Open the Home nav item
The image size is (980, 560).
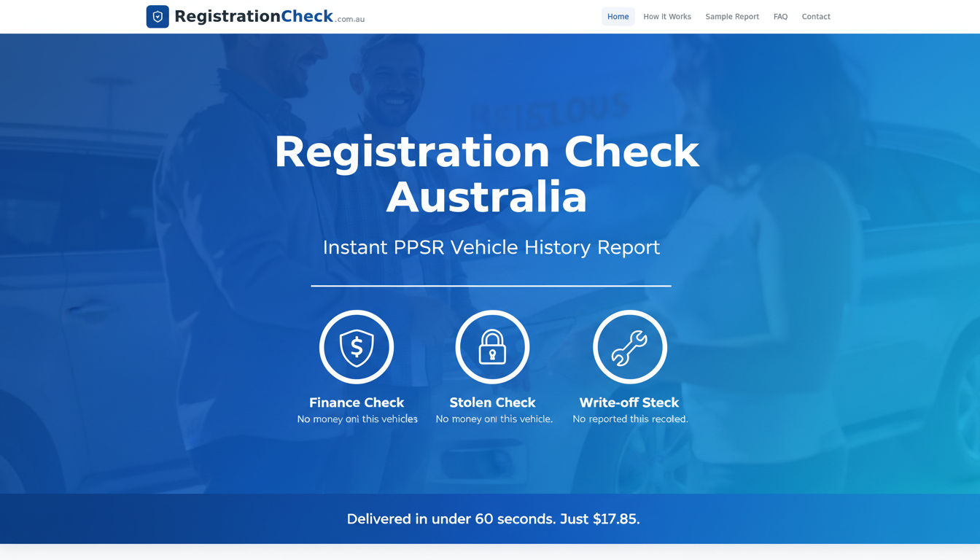pos(618,17)
